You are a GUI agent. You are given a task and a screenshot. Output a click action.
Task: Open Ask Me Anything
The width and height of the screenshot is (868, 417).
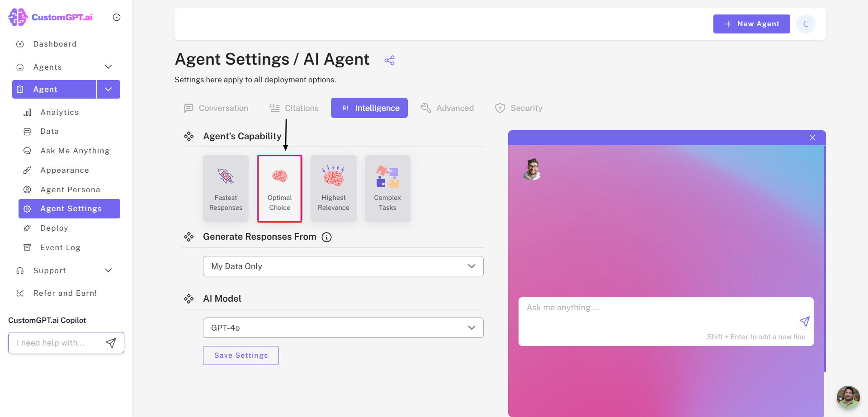(75, 151)
